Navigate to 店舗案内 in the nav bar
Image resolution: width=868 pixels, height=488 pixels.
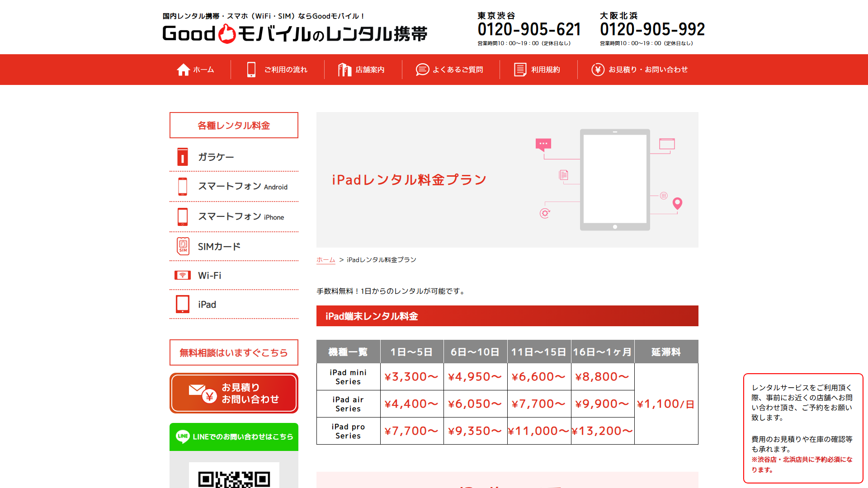coord(369,69)
